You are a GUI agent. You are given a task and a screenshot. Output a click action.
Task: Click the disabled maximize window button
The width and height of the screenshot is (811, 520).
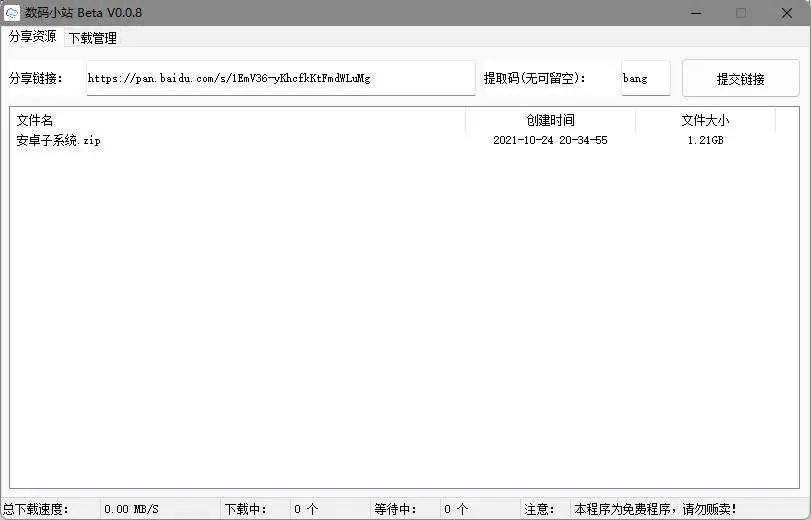point(741,13)
